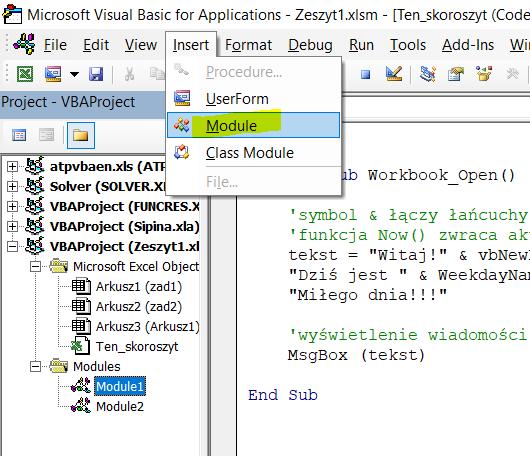Click the Save floppy disk icon
The height and width of the screenshot is (456, 530).
click(x=96, y=74)
